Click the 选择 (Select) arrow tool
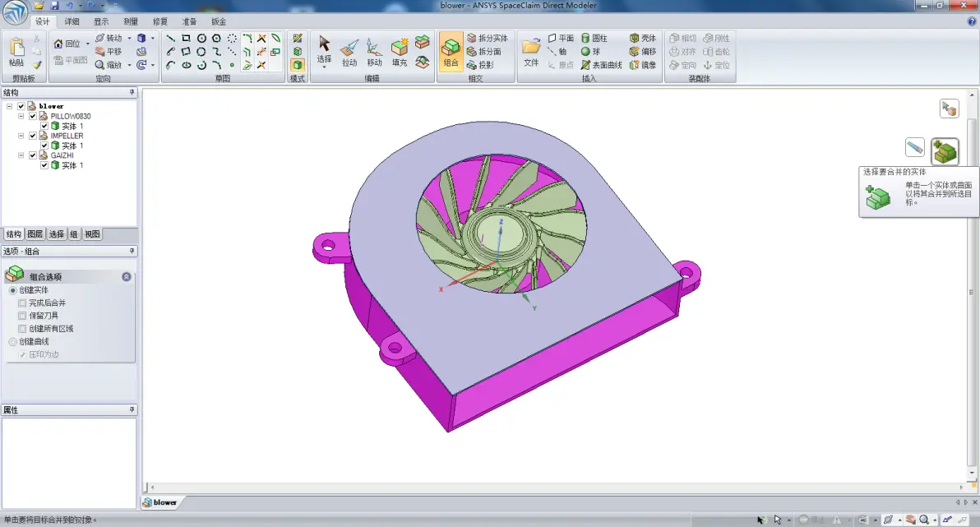Image resolution: width=980 pixels, height=527 pixels. (x=324, y=51)
